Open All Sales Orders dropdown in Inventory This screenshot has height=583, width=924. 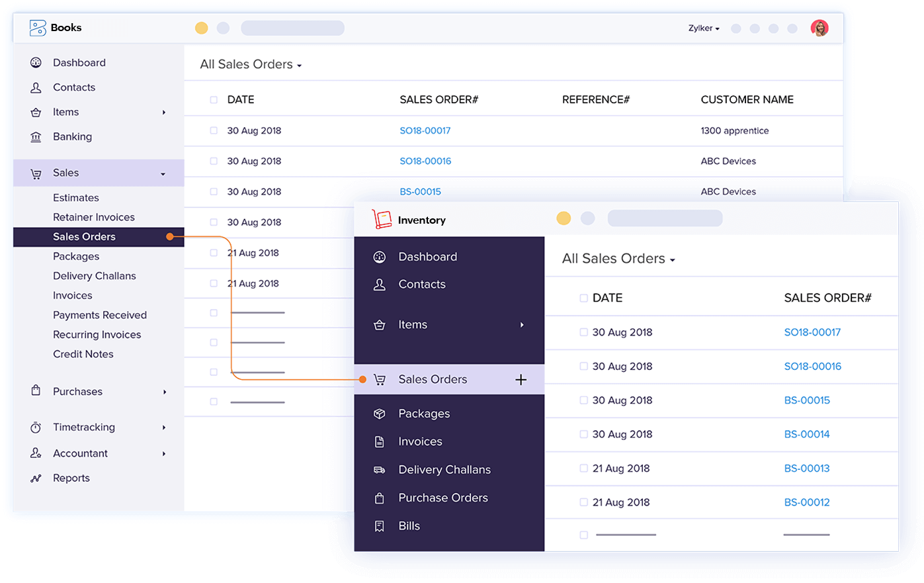click(618, 259)
